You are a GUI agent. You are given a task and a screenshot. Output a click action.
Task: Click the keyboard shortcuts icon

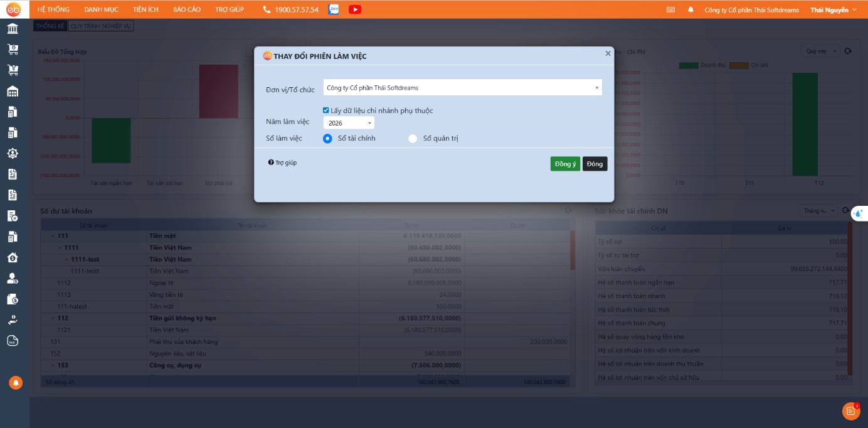pos(670,10)
